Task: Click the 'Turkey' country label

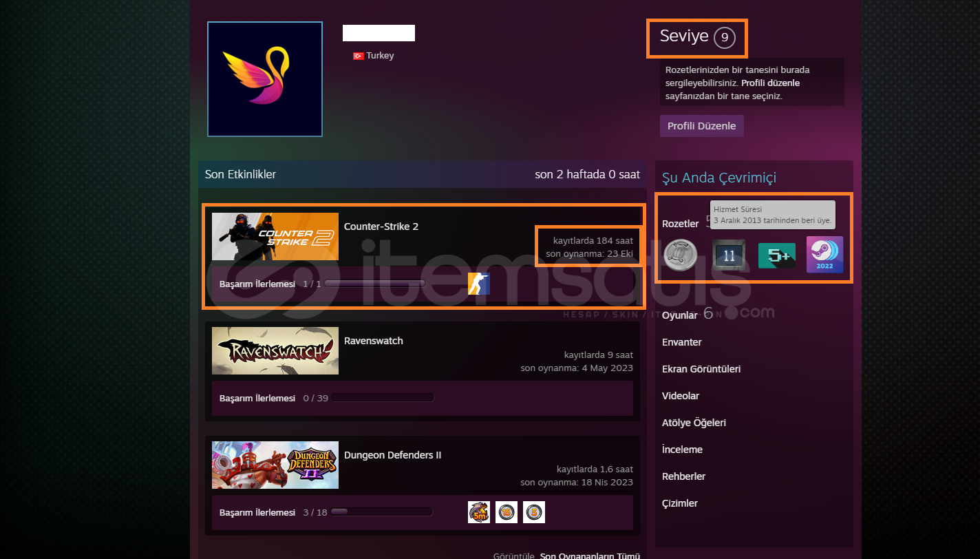Action: point(380,56)
